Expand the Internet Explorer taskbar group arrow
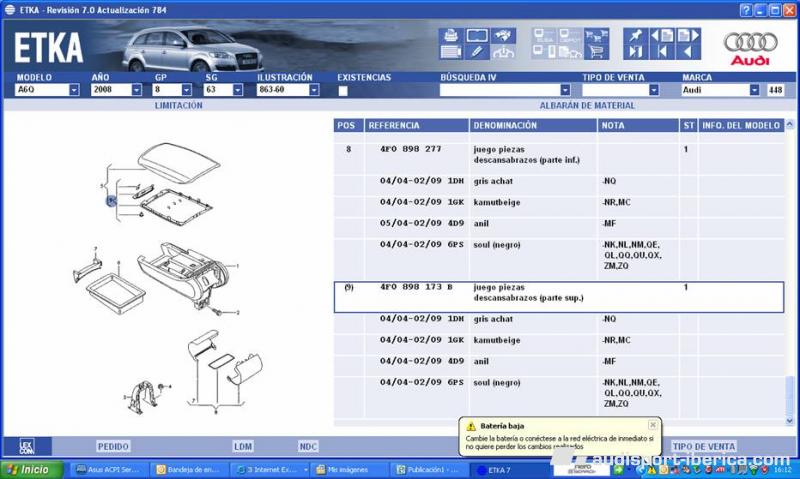Viewport: 800px width, 479px height. (x=305, y=469)
